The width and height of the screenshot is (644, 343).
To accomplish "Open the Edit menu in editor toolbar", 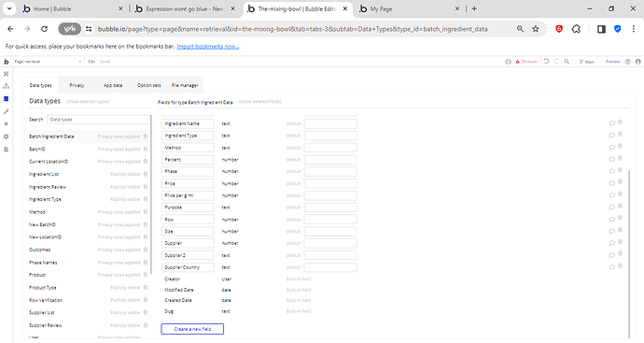I will (x=91, y=62).
